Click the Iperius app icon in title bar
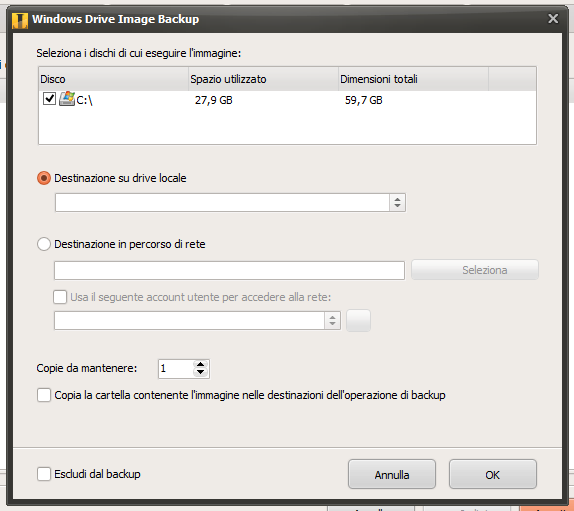Screen dimensions: 574x511 (20, 20)
